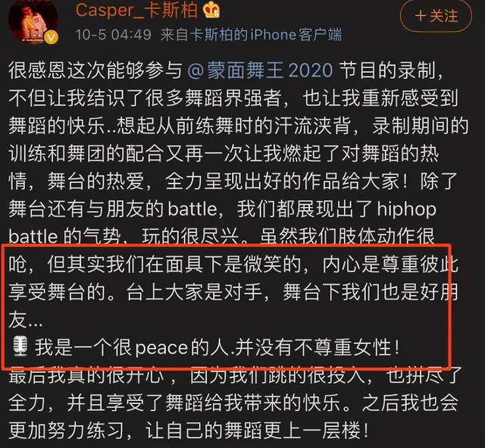
Task: Click the first line starting 很感恩这次
Action: pos(227,70)
